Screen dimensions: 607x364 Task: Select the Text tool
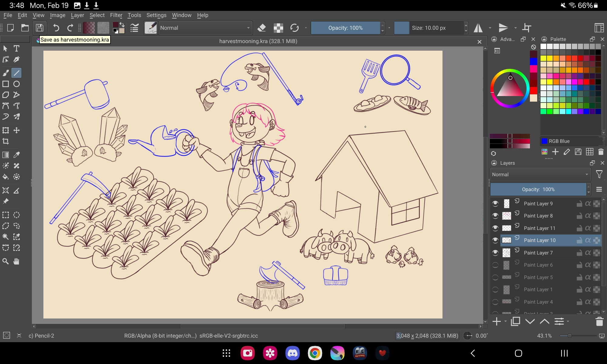click(17, 49)
